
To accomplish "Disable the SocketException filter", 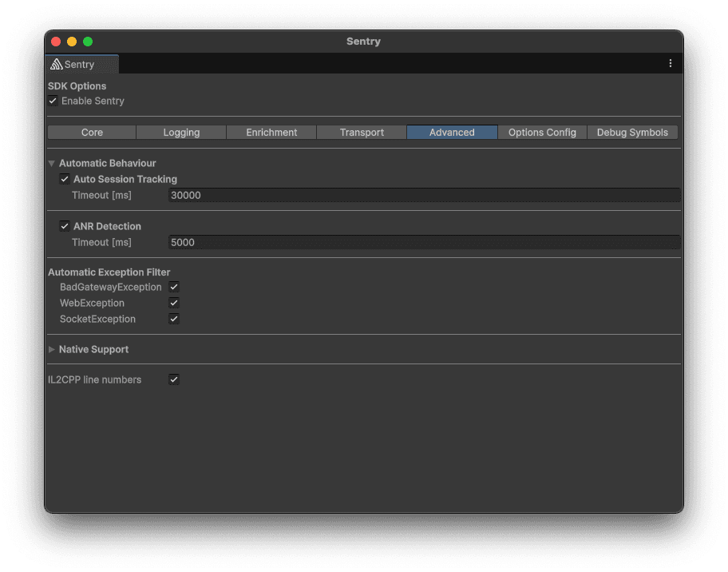I will 174,319.
